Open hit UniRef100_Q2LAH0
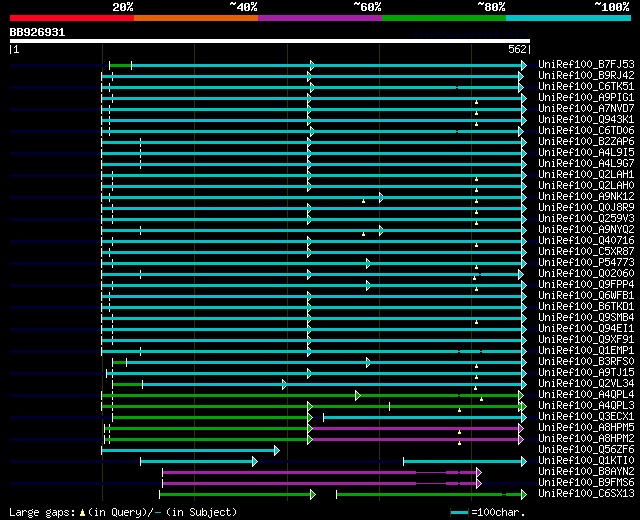The height and width of the screenshot is (520, 640). [586, 186]
